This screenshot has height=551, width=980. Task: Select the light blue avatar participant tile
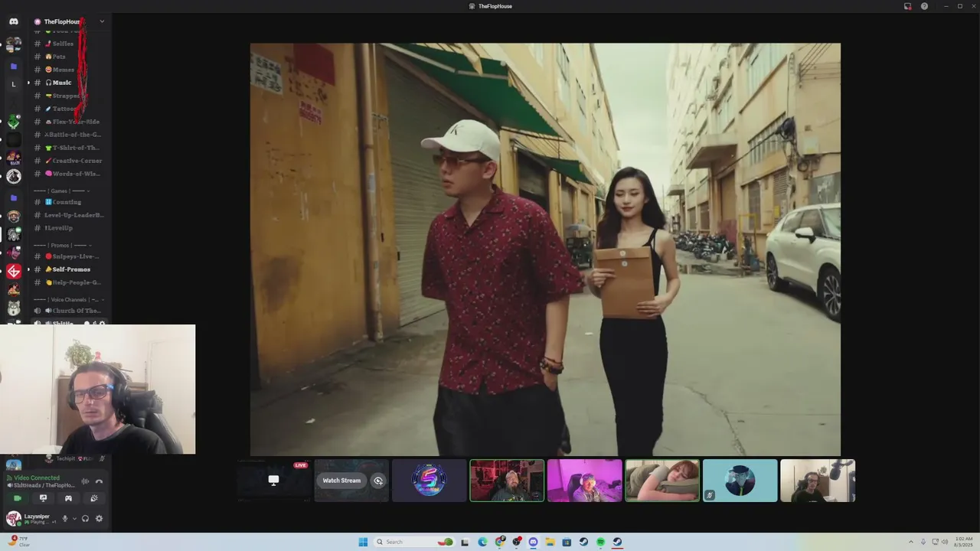[740, 481]
